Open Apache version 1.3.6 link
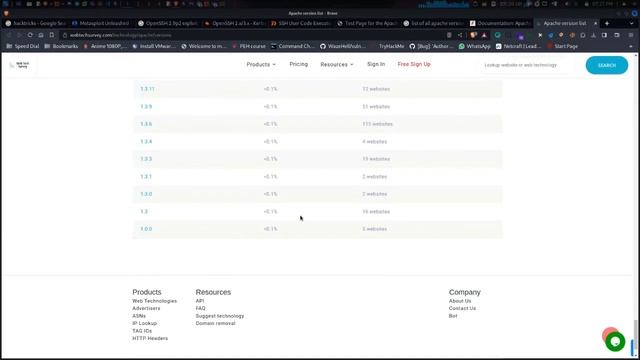The height and width of the screenshot is (360, 640). click(x=146, y=124)
